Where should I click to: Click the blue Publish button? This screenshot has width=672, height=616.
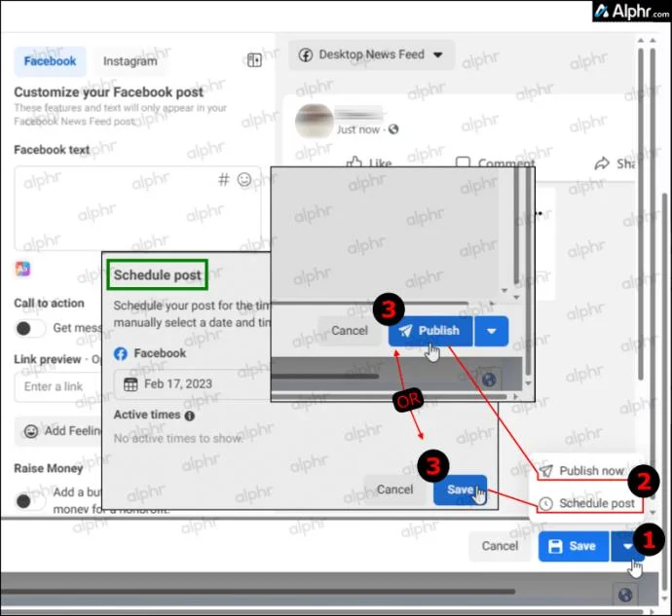coord(429,331)
